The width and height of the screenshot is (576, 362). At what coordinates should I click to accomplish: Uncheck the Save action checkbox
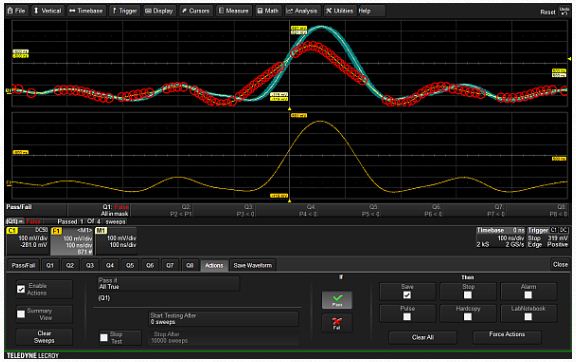click(x=407, y=295)
